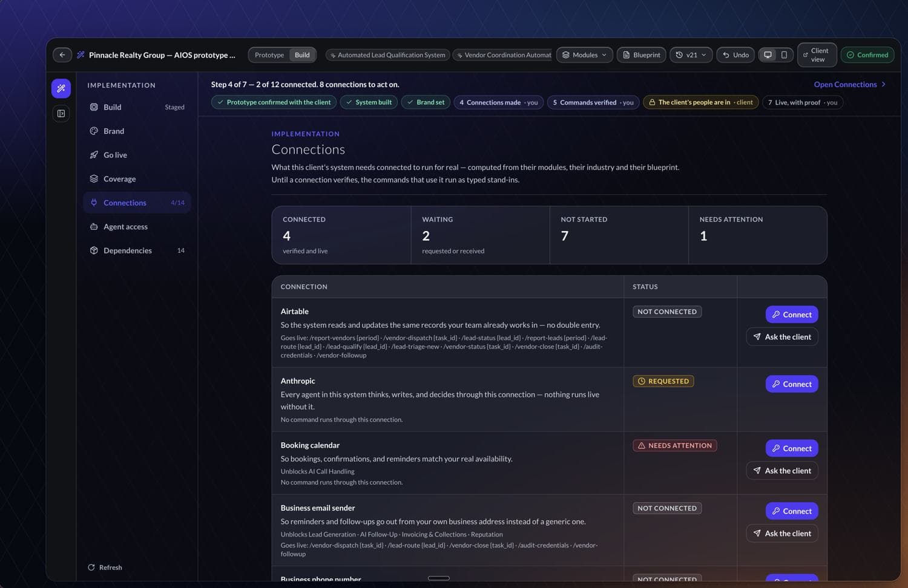Open the v21 version dropdown

(691, 55)
